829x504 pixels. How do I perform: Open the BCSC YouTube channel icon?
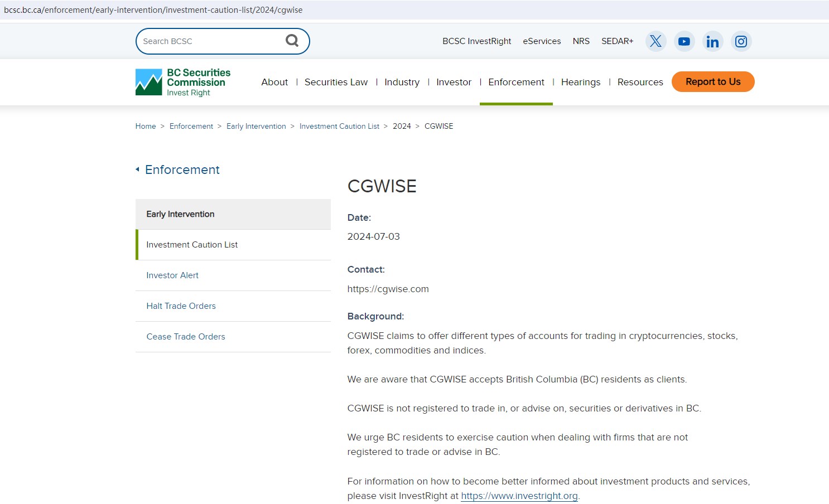tap(684, 41)
